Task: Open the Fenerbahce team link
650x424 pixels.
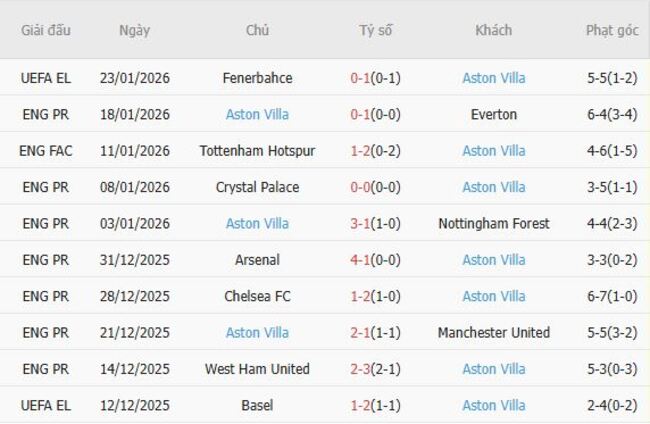Action: pos(257,78)
